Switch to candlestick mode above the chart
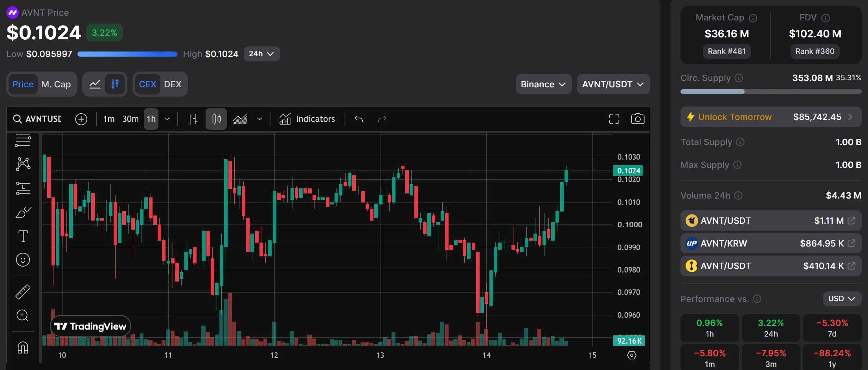This screenshot has width=868, height=370. pyautogui.click(x=115, y=84)
